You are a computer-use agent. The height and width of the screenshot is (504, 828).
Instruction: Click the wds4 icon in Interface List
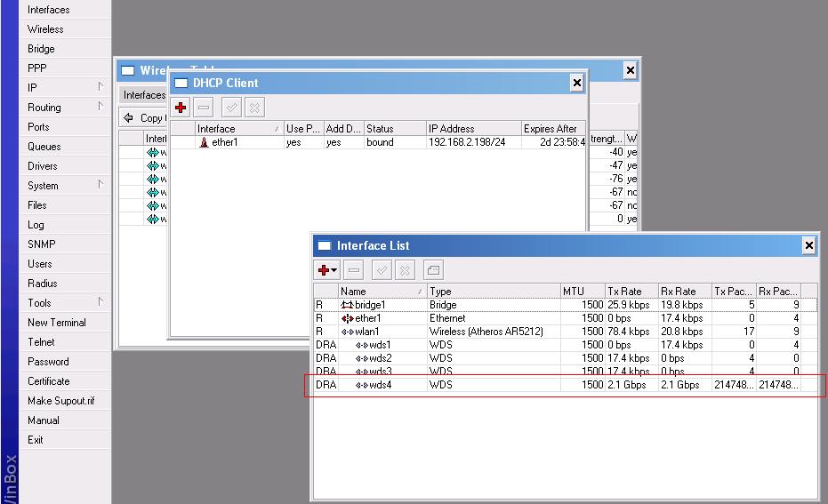(362, 385)
